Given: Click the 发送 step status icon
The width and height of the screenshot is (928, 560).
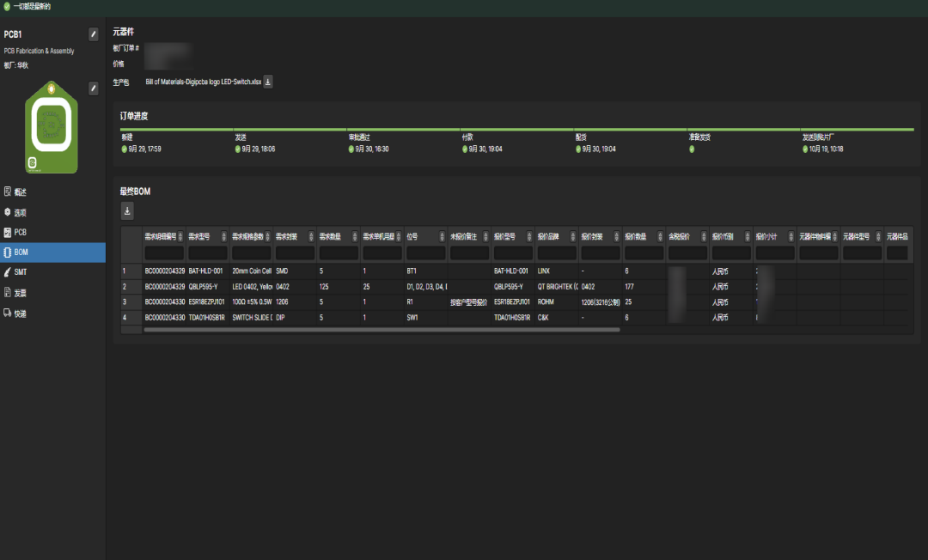Looking at the screenshot, I should tap(238, 149).
